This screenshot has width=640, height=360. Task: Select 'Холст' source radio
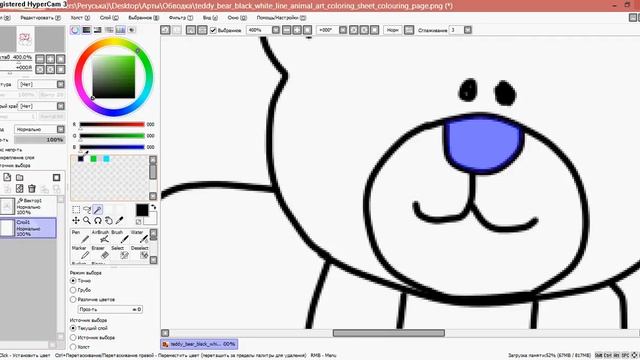tap(73, 347)
